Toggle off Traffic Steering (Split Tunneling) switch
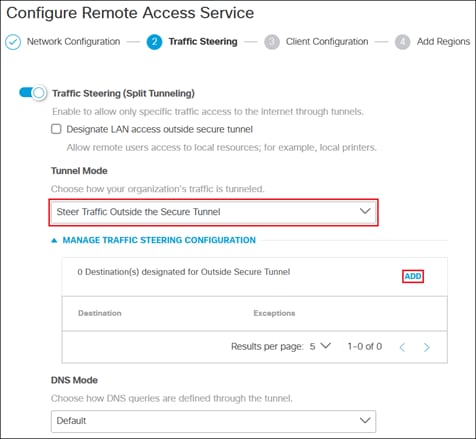 pyautogui.click(x=33, y=93)
